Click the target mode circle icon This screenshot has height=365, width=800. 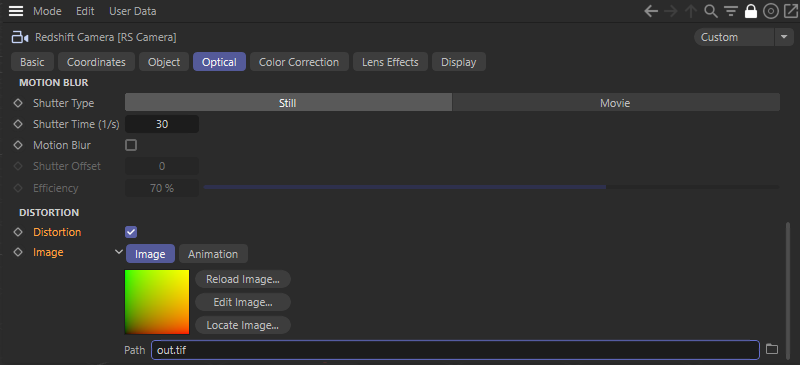[770, 11]
